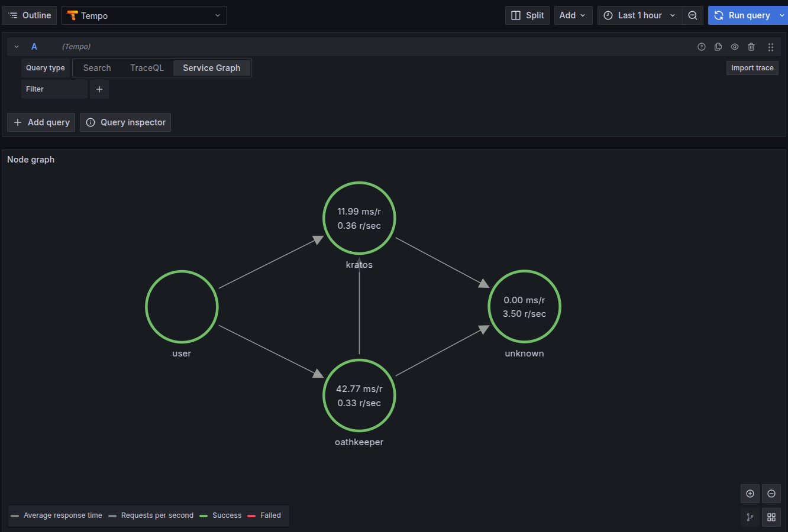Click the magnifier zoom-out time range icon

(693, 15)
